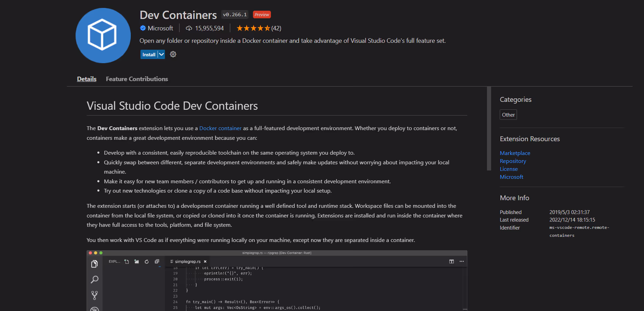Image resolution: width=644 pixels, height=311 pixels.
Task: Click the Collapse All icon in embedded screenshot
Action: (x=157, y=262)
